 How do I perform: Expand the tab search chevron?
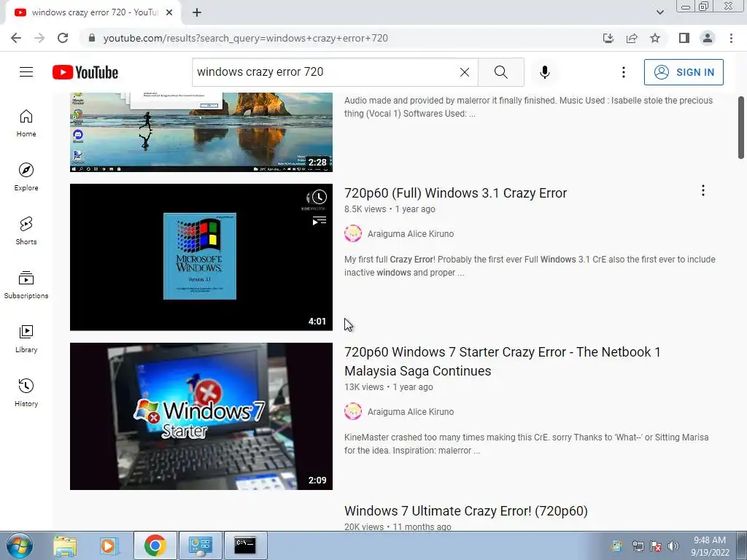point(659,12)
